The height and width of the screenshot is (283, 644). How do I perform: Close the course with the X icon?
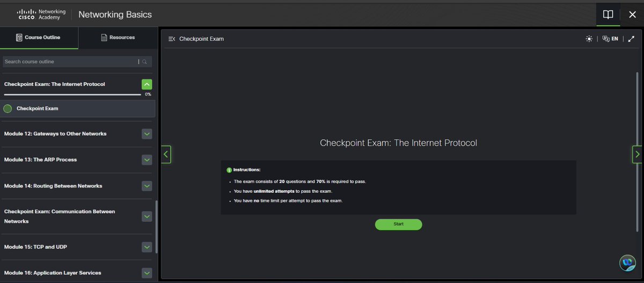(632, 14)
